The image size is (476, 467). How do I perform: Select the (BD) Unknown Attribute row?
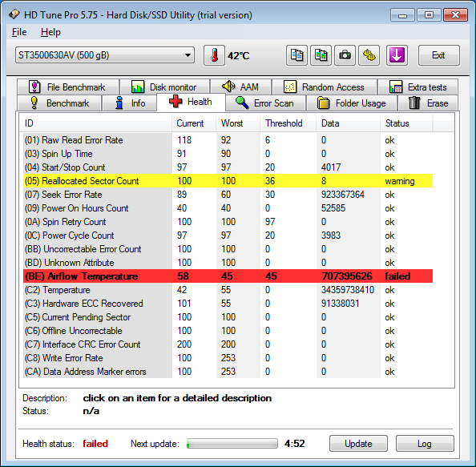228,263
